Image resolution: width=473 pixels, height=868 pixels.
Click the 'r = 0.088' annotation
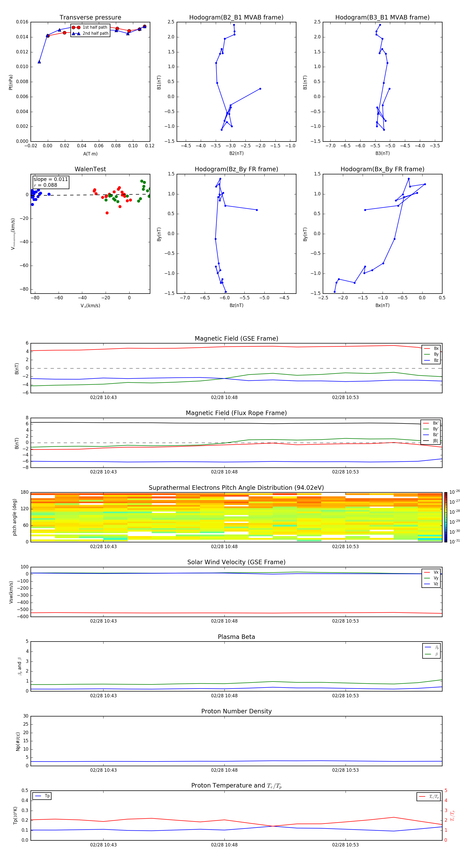pos(45,185)
